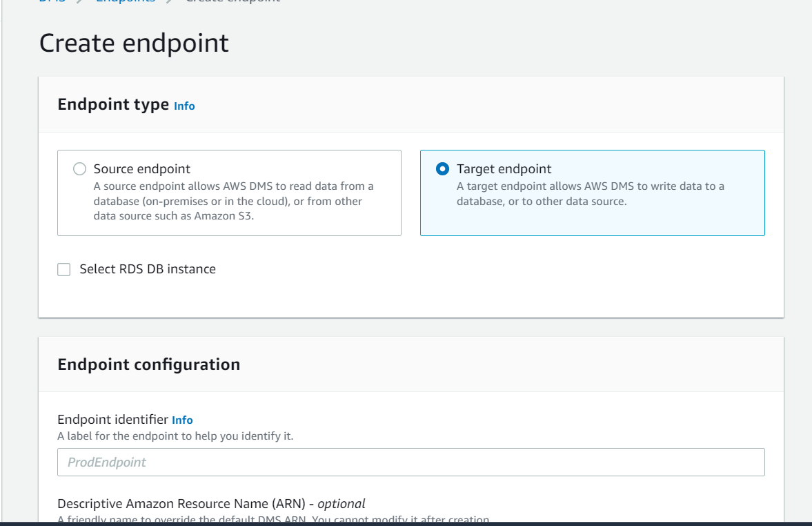Click the ProdEndpoint placeholder text box
The image size is (812, 526).
(x=410, y=462)
